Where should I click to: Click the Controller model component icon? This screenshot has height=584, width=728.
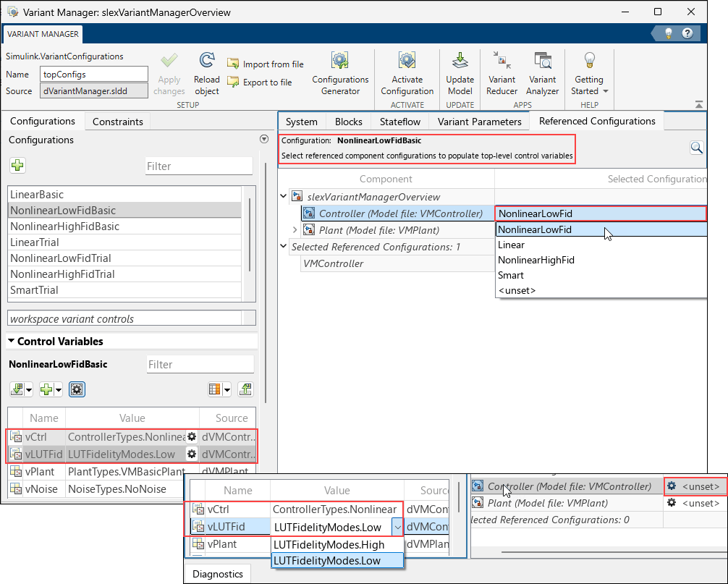pyautogui.click(x=309, y=213)
